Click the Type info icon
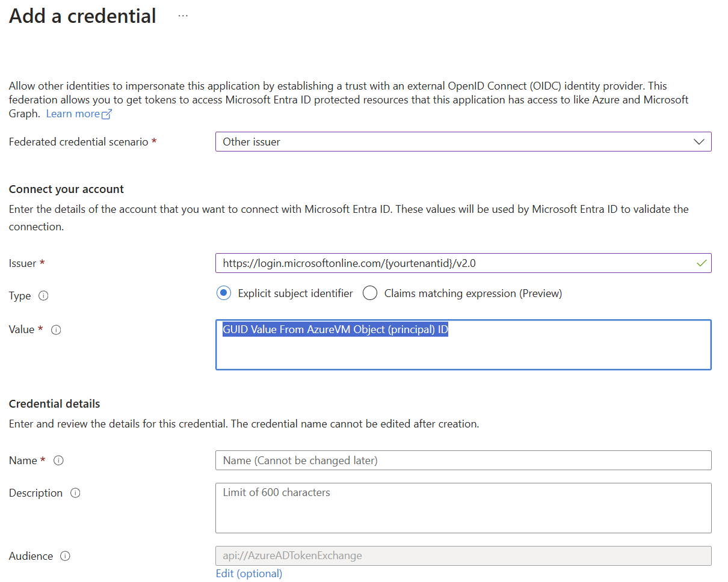Viewport: 728px width, 582px height. 43,296
